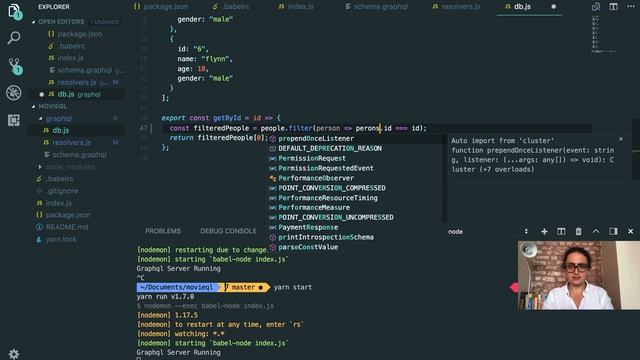The image size is (640, 360).
Task: Pick the PermissionRequest suggestion
Action: point(357,158)
